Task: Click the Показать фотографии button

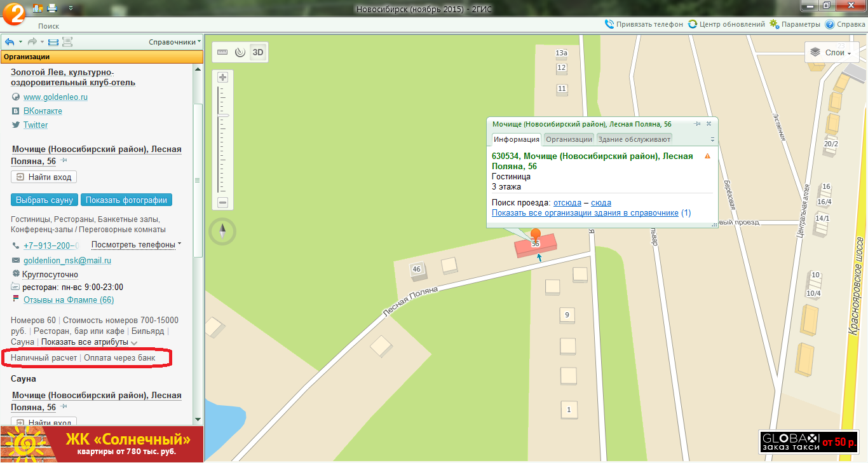Action: coord(126,200)
